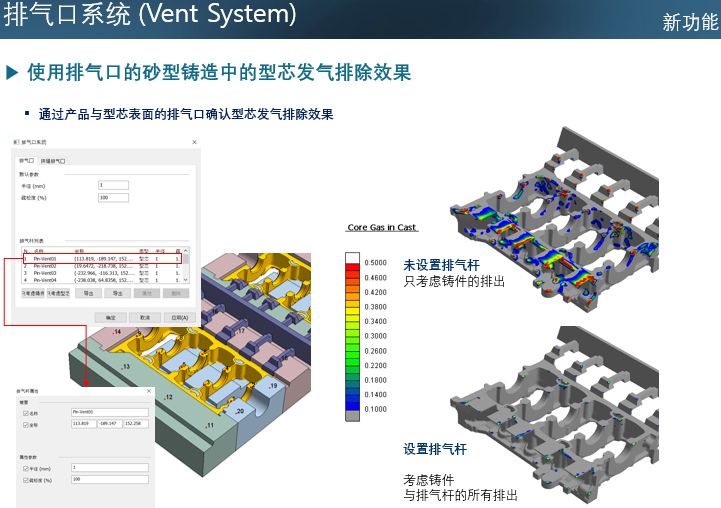Screen dimensions: 721x508
Task: Close the 排气杆属性 properties dialog
Action: 149,391
